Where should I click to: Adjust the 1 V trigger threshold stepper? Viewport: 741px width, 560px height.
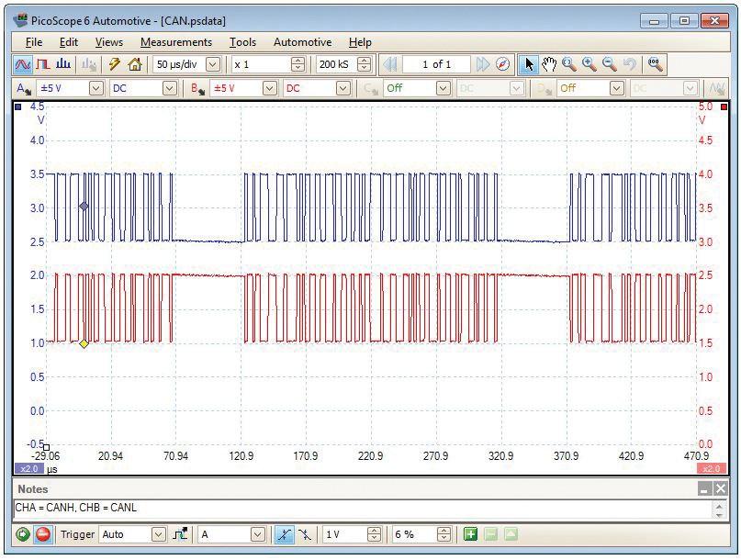tap(374, 534)
